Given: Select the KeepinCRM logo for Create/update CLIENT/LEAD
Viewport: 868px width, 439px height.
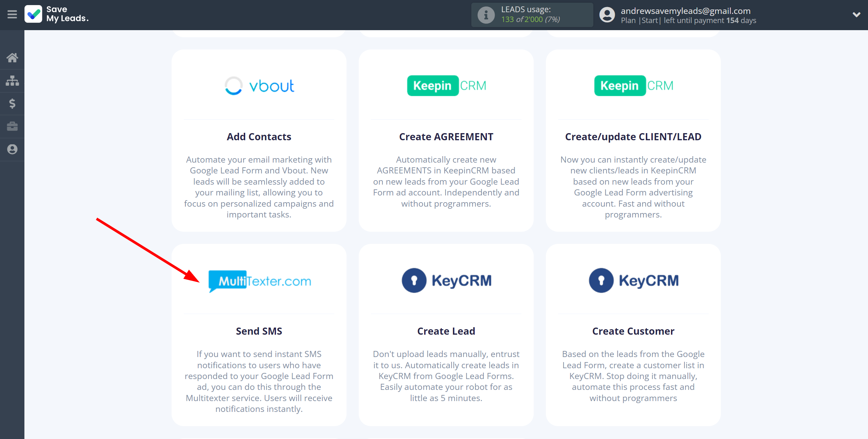Looking at the screenshot, I should 633,86.
